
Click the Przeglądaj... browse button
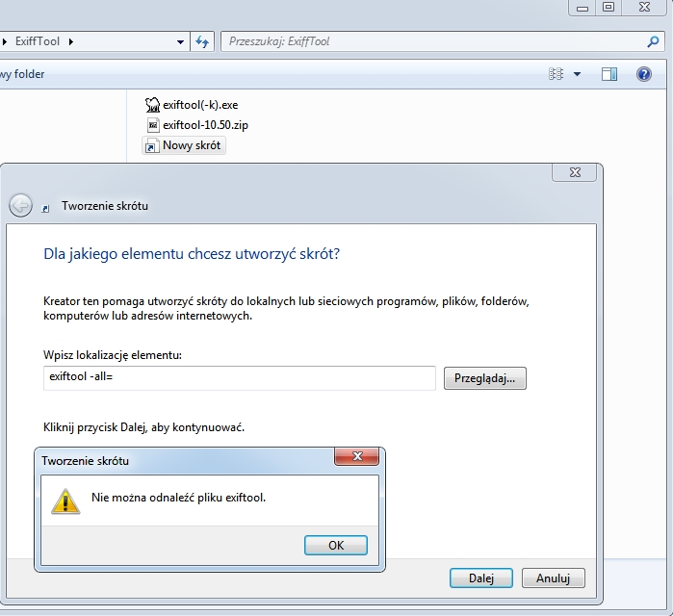tap(484, 378)
